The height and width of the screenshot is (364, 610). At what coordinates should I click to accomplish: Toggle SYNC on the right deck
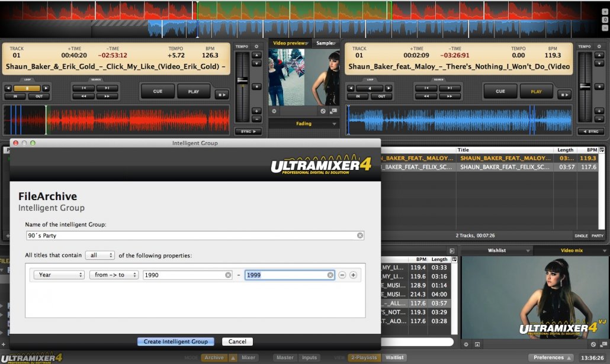589,131
